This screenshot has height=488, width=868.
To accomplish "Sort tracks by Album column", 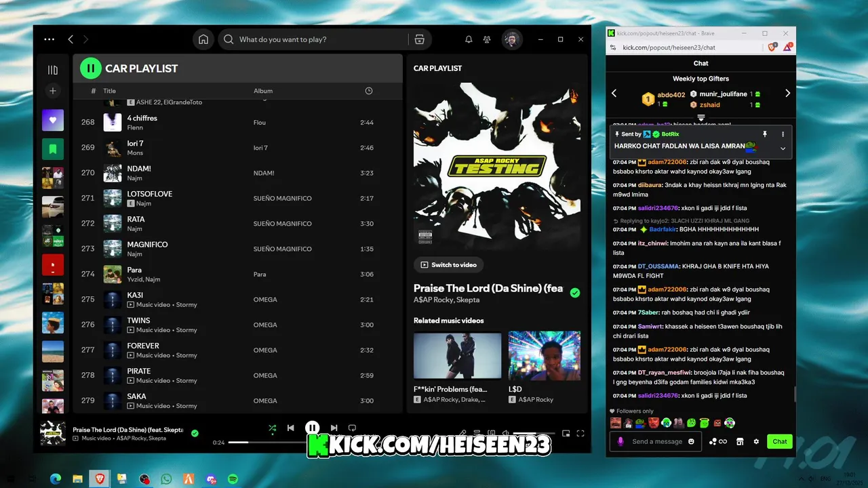I will pyautogui.click(x=263, y=91).
